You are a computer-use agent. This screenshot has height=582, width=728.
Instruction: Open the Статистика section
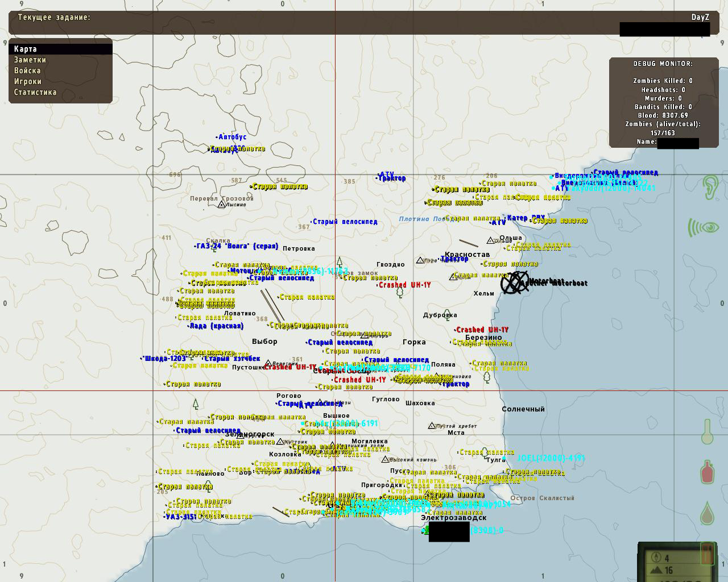tap(35, 92)
